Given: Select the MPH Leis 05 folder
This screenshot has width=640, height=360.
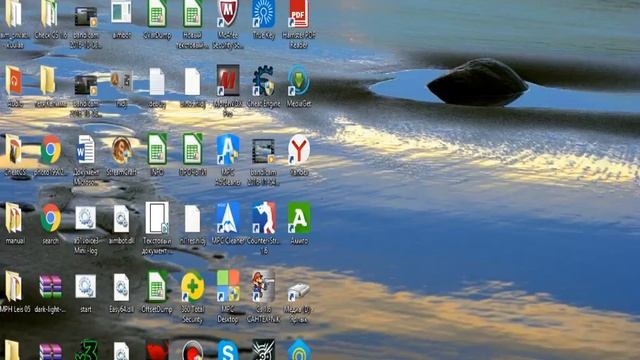Looking at the screenshot, I should [x=14, y=287].
